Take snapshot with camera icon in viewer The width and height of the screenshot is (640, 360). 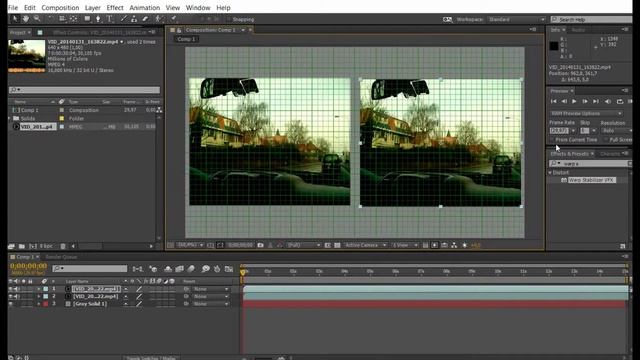click(260, 245)
